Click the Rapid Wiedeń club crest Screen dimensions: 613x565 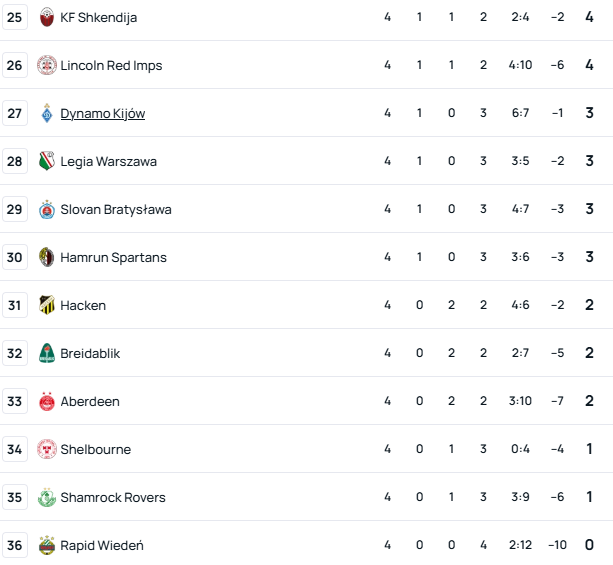47,545
